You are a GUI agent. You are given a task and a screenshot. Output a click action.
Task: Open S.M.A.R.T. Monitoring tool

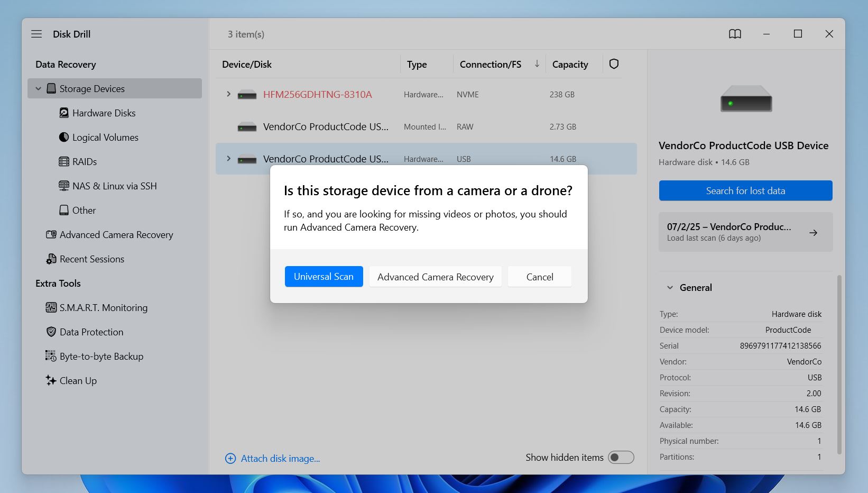(104, 307)
